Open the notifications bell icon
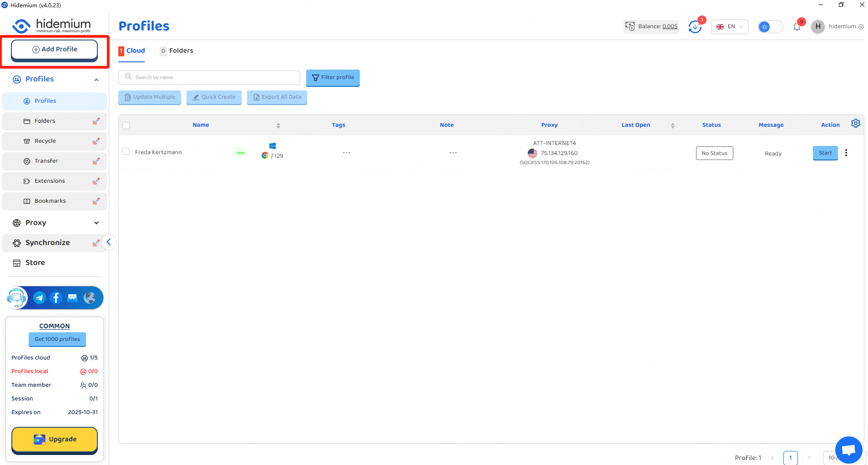Image resolution: width=868 pixels, height=465 pixels. [797, 27]
